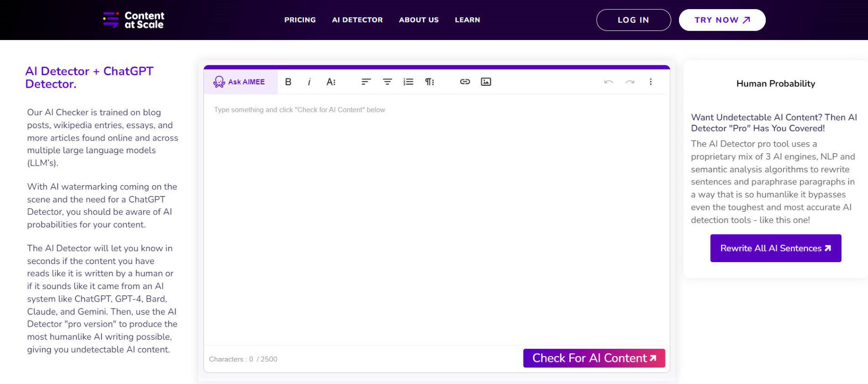868x384 pixels.
Task: Open the Pricing page
Action: pos(300,20)
